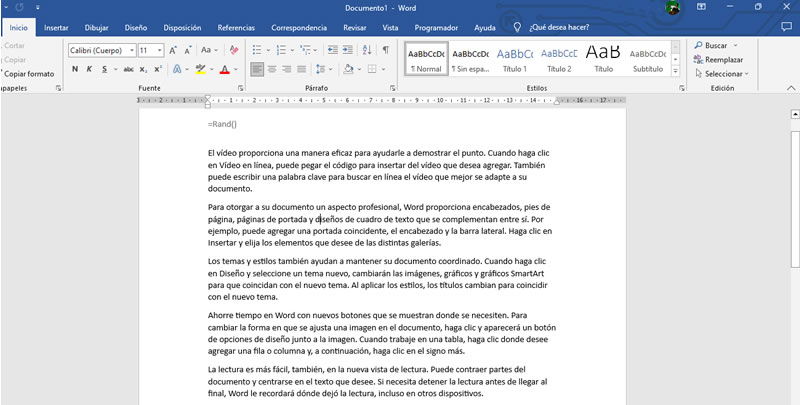800x405 pixels.
Task: Click the red font color button
Action: click(223, 69)
